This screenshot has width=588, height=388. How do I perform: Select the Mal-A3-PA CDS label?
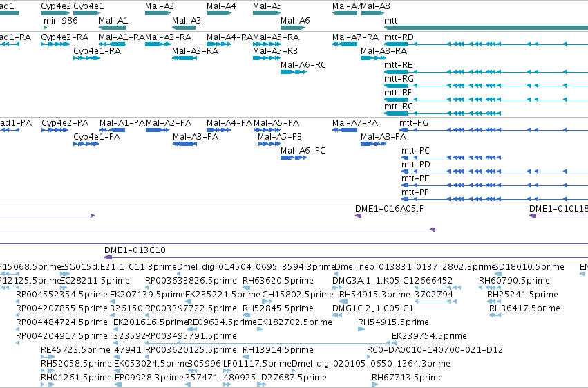[196, 137]
